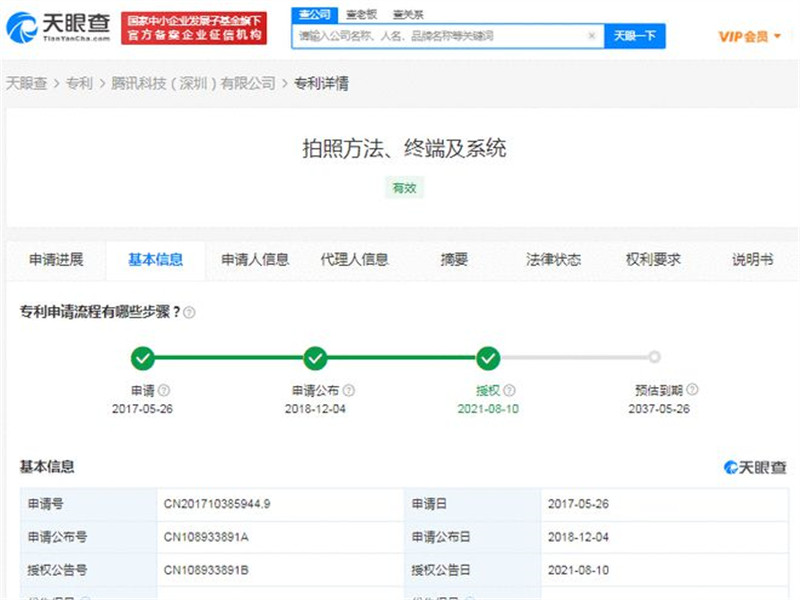Open the 申请人信息 tab
The width and height of the screenshot is (800, 600).
tap(255, 260)
